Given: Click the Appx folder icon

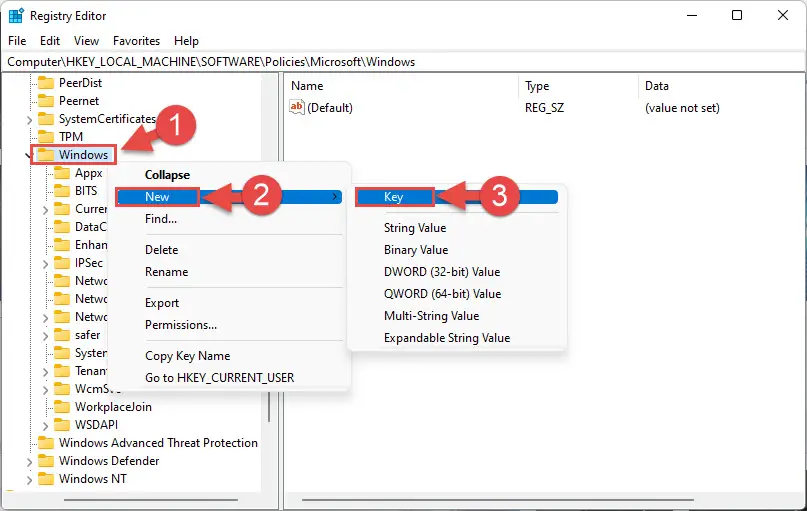Looking at the screenshot, I should click(62, 173).
